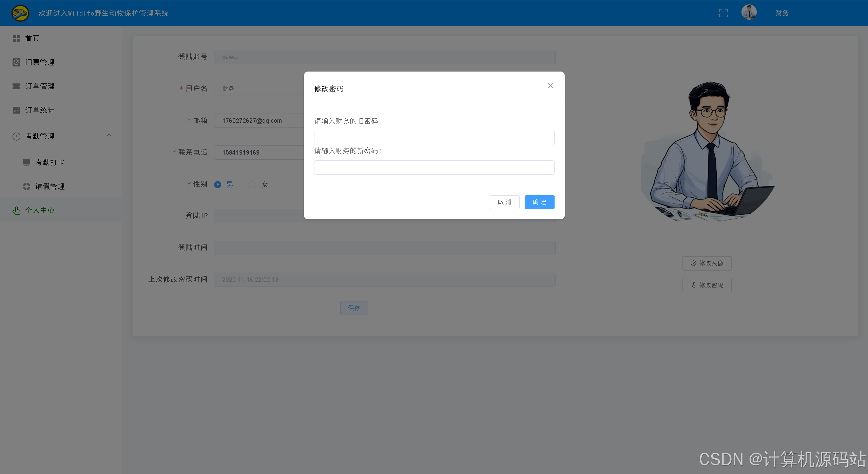Click the 登陆账号 caiwu field
Screen dimensions: 868x474
pos(385,57)
